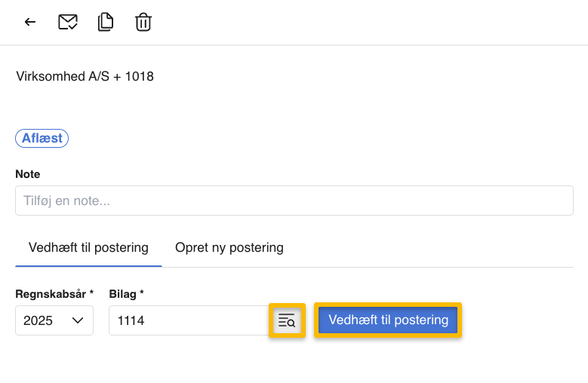
Task: Click the envelope with checkmark icon
Action: [68, 23]
